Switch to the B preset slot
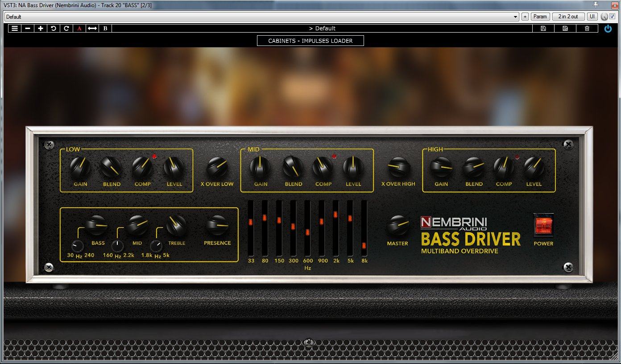 click(x=105, y=28)
